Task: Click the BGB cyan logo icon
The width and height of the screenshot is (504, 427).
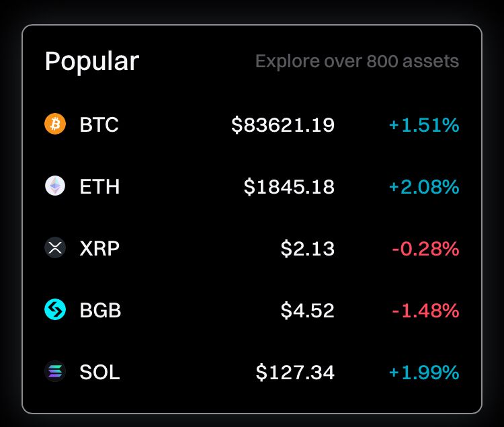Action: (55, 310)
